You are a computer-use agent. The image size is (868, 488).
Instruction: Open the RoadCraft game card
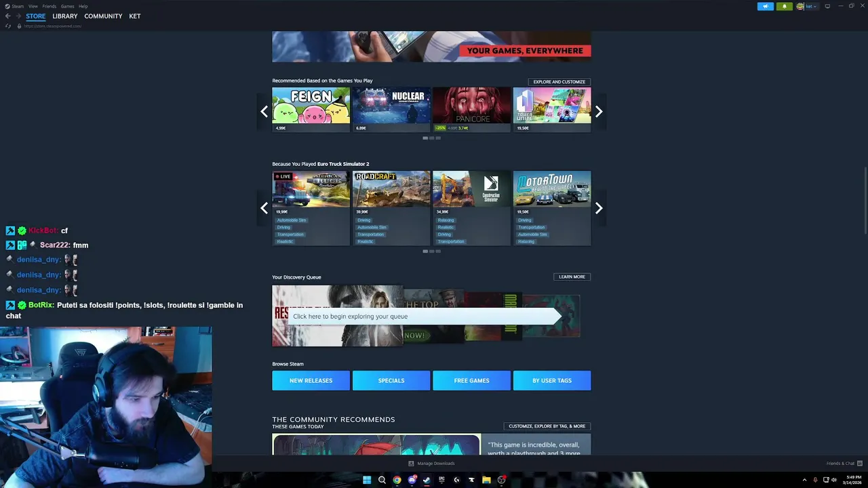point(391,208)
